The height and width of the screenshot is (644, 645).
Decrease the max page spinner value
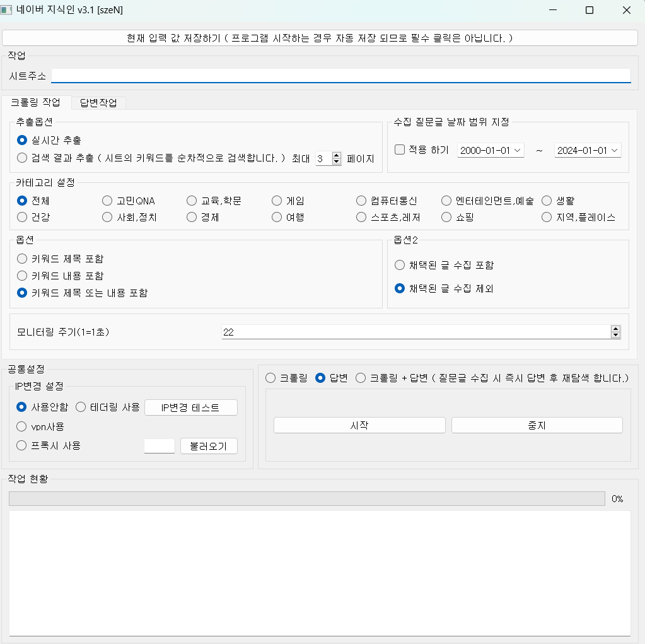[x=337, y=161]
